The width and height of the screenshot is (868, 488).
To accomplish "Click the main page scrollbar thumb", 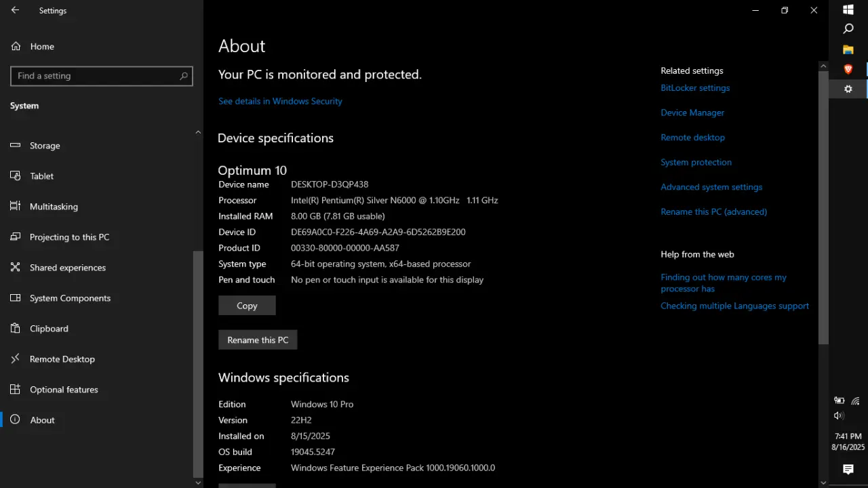I will (824, 207).
